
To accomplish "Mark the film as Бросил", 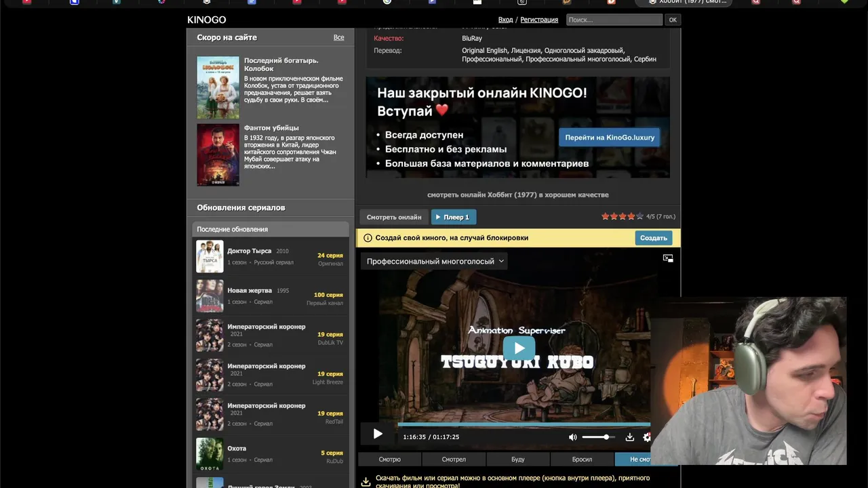I will click(582, 459).
